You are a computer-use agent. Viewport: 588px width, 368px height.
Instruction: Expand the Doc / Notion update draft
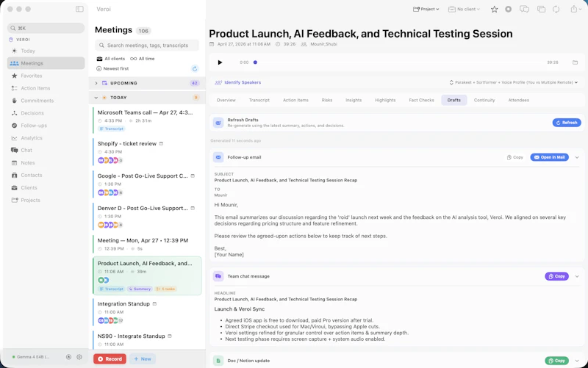pyautogui.click(x=577, y=361)
